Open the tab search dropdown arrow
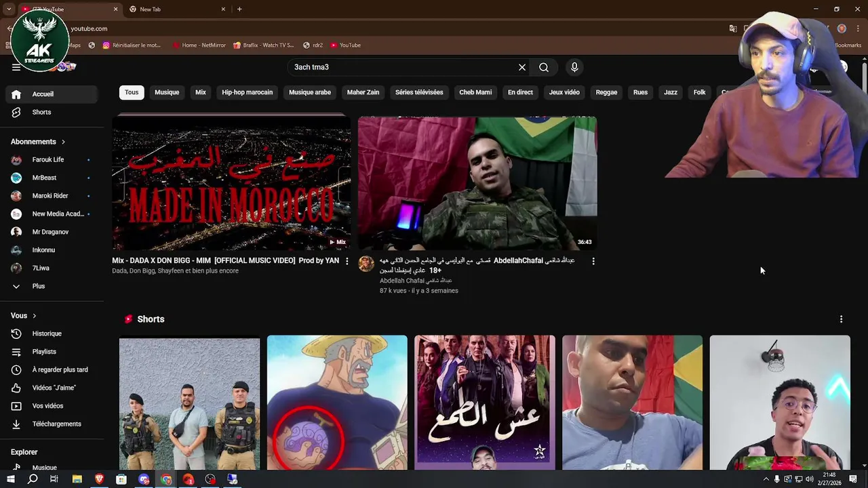This screenshot has width=868, height=488. coord(9,9)
